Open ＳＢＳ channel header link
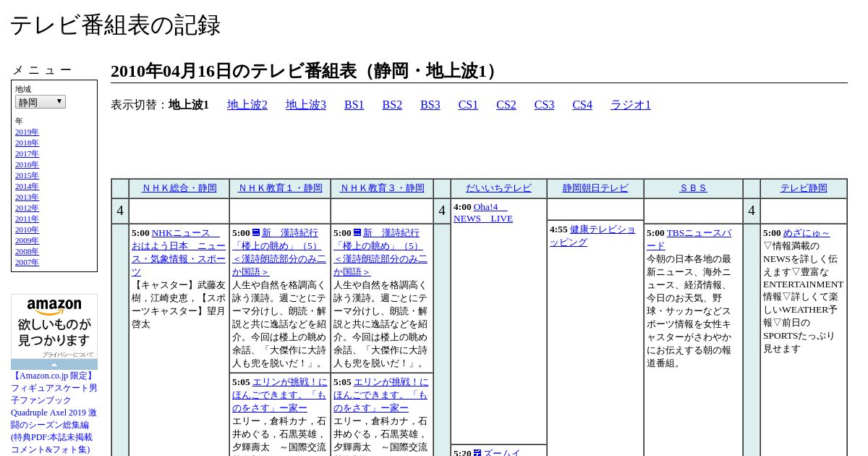This screenshot has width=868, height=456. [693, 188]
